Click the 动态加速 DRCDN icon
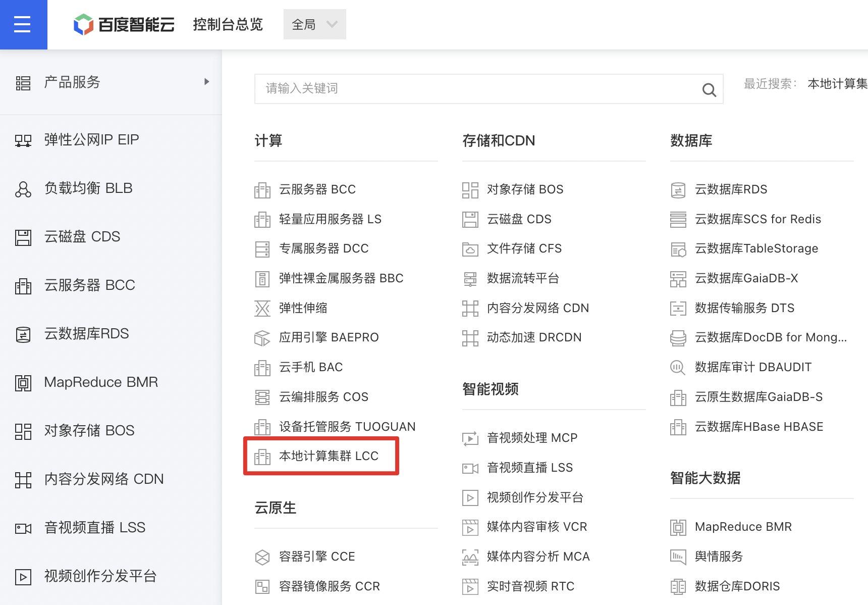This screenshot has height=605, width=868. coord(470,338)
